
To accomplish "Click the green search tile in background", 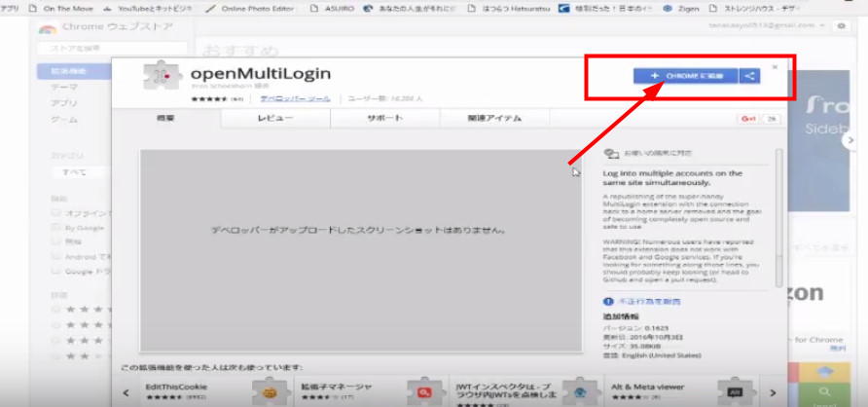I will tap(825, 393).
